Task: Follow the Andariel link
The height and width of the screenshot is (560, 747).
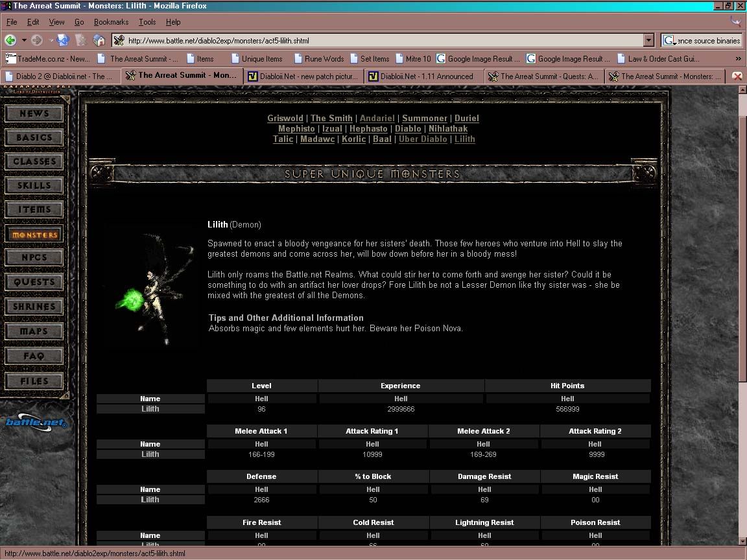Action: (x=377, y=118)
